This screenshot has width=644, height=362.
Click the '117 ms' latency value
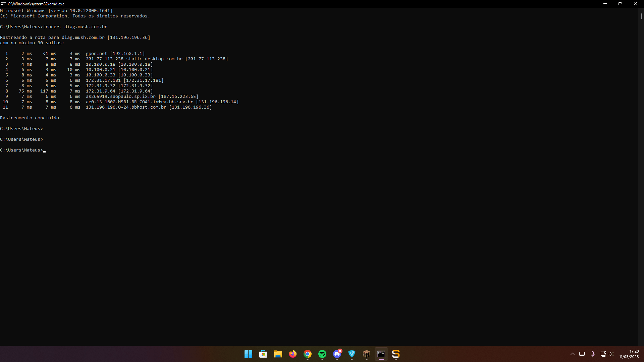[48, 91]
